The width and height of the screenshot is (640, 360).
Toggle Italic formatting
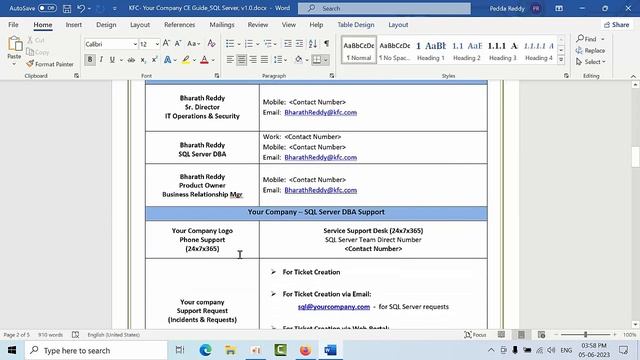point(101,60)
